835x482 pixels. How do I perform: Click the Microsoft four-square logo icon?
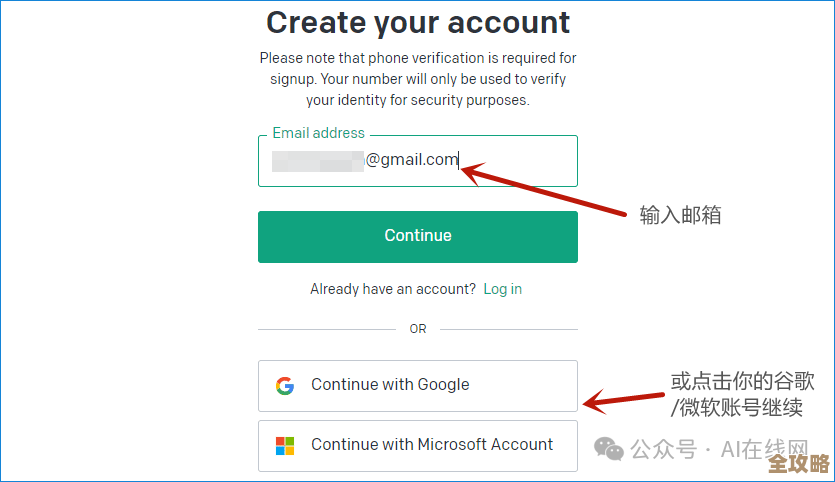click(x=285, y=445)
